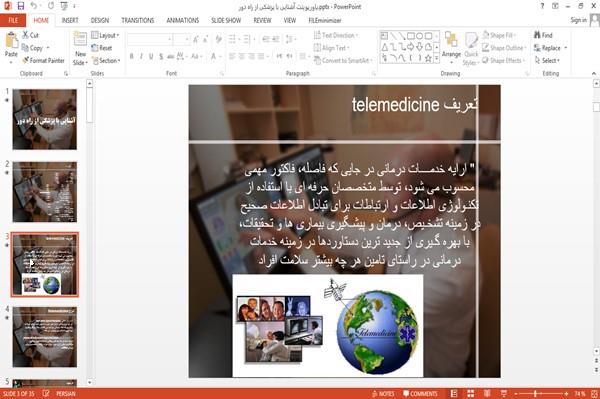Viewport: 600px width, 399px height.
Task: Collapse the ribbon arrow
Action: pos(593,73)
